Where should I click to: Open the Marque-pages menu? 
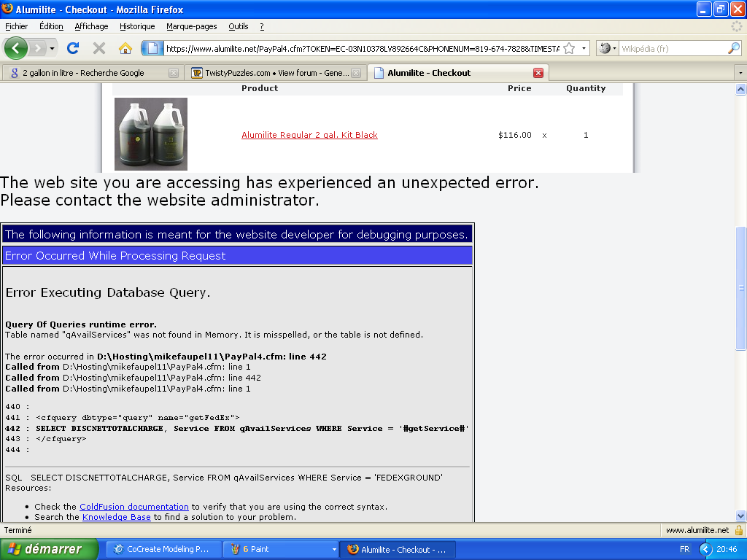click(192, 27)
